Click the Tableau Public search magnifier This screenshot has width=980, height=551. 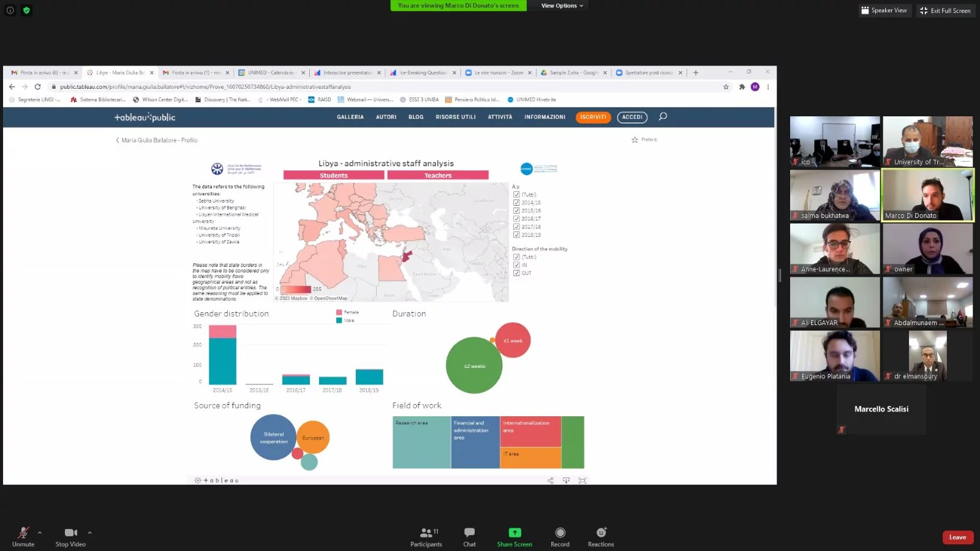[x=663, y=116]
